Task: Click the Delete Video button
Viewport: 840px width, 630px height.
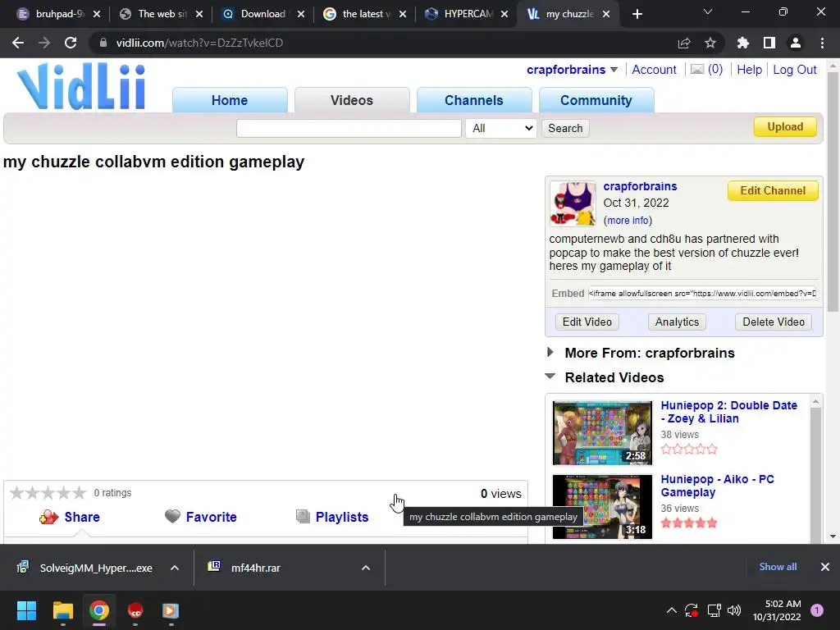Action: [x=774, y=322]
